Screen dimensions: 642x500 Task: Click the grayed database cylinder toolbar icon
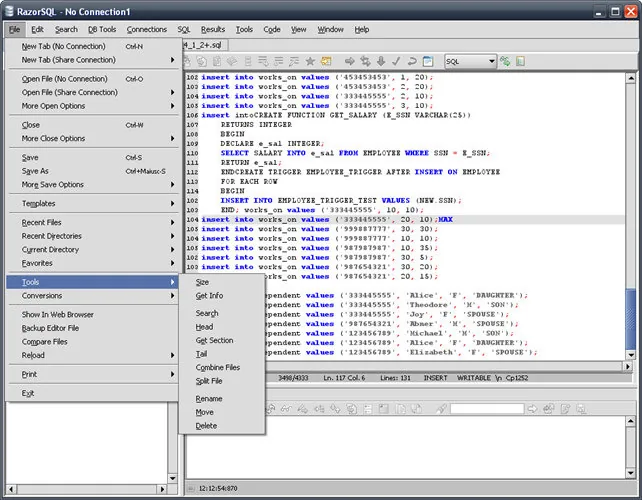pyautogui.click(x=248, y=61)
